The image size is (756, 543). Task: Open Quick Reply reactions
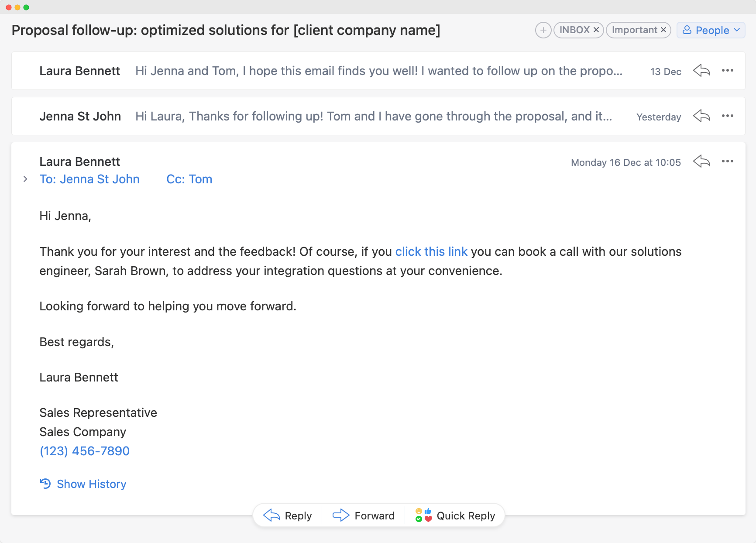[455, 516]
